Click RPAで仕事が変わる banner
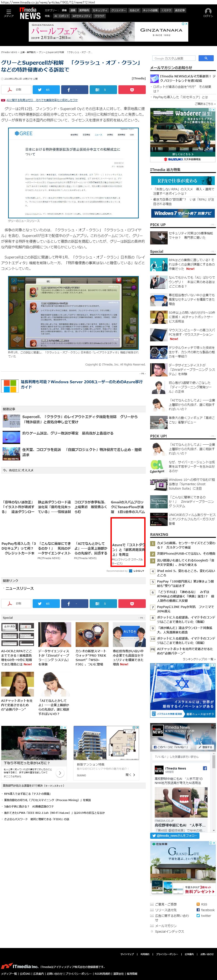The height and width of the screenshot is (980, 217). [x=183, y=181]
